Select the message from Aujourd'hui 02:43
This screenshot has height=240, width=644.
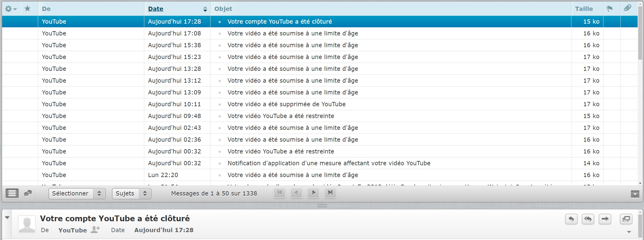tap(320, 128)
